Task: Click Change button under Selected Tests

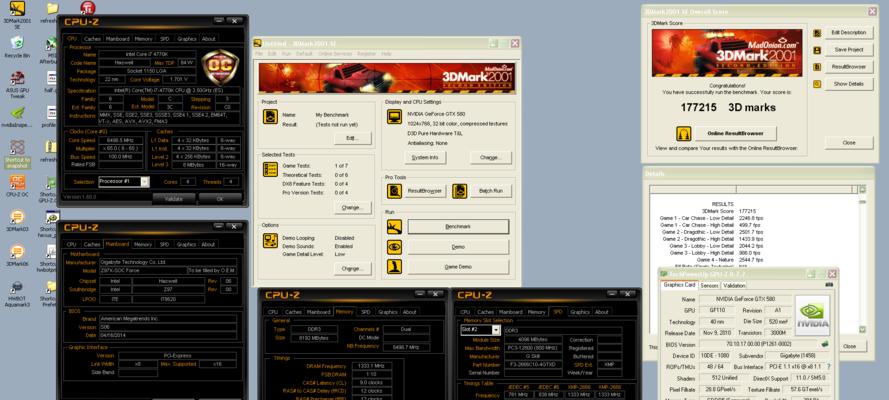Action: point(353,207)
